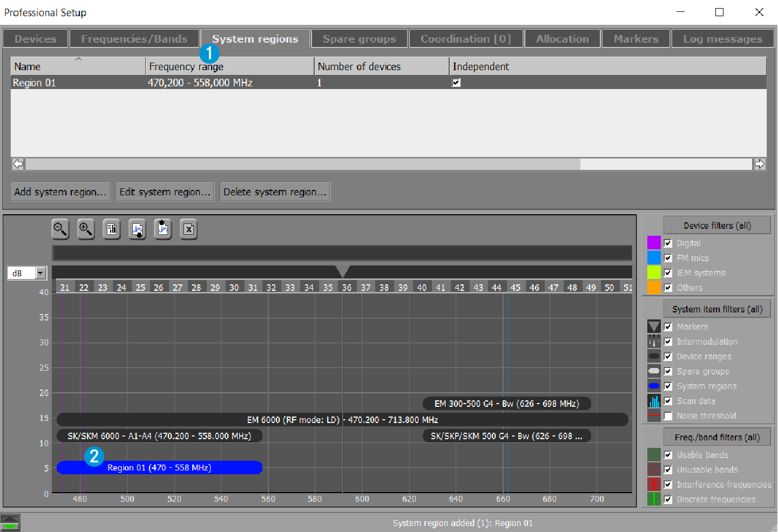
Task: Select the Region 01 table row
Action: coord(389,83)
